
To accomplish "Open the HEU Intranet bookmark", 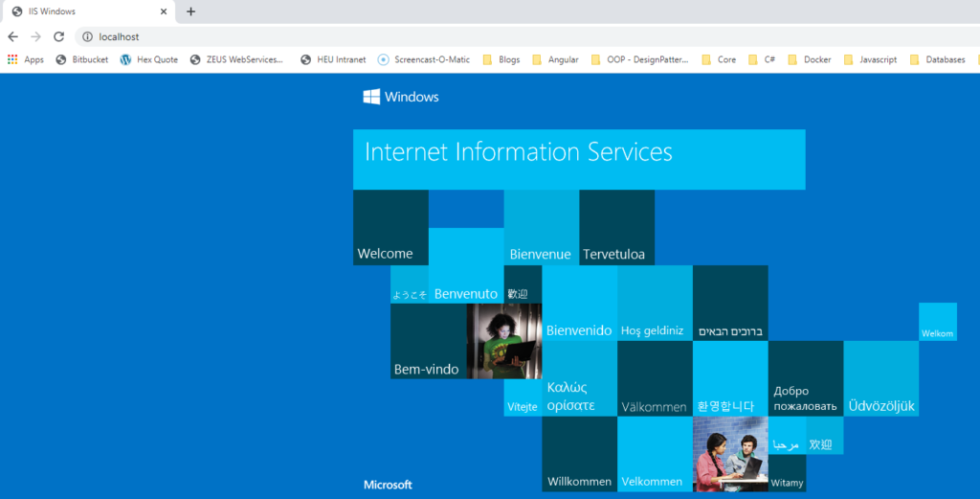I will tap(333, 59).
